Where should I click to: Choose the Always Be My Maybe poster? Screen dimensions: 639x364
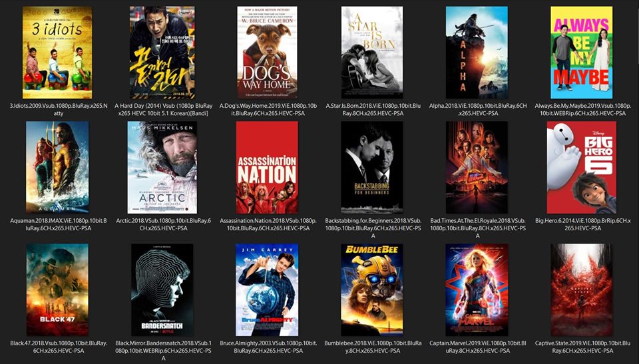click(x=581, y=52)
